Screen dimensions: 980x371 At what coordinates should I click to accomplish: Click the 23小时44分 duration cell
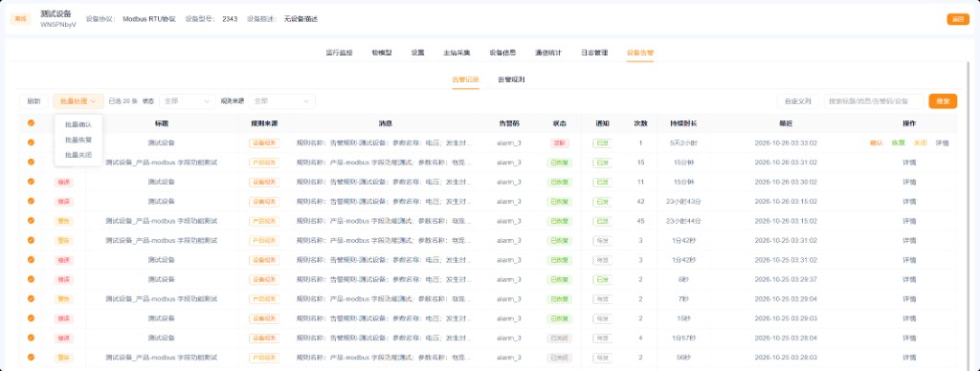pos(683,221)
